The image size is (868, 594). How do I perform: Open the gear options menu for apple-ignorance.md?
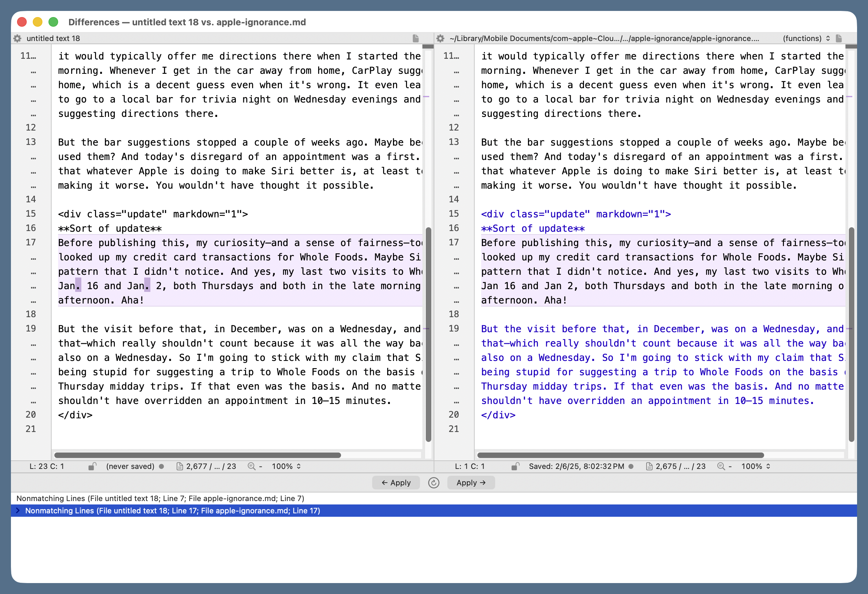pyautogui.click(x=440, y=38)
